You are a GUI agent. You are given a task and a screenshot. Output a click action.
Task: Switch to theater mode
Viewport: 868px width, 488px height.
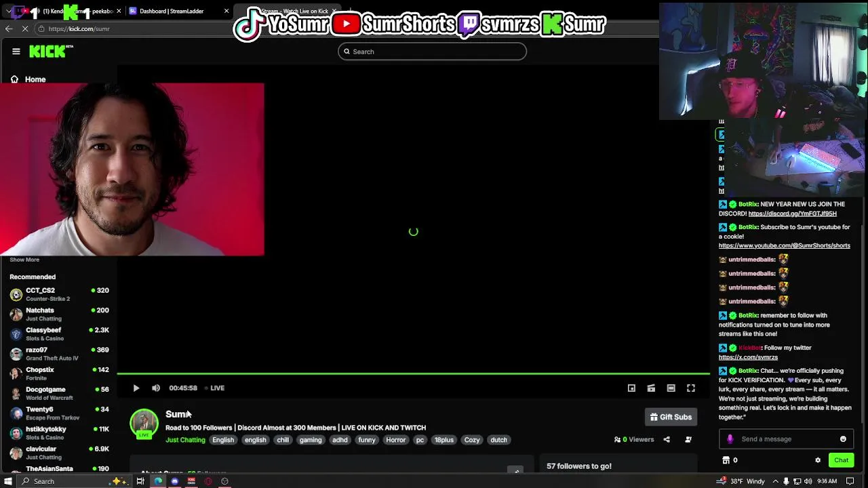(x=671, y=388)
